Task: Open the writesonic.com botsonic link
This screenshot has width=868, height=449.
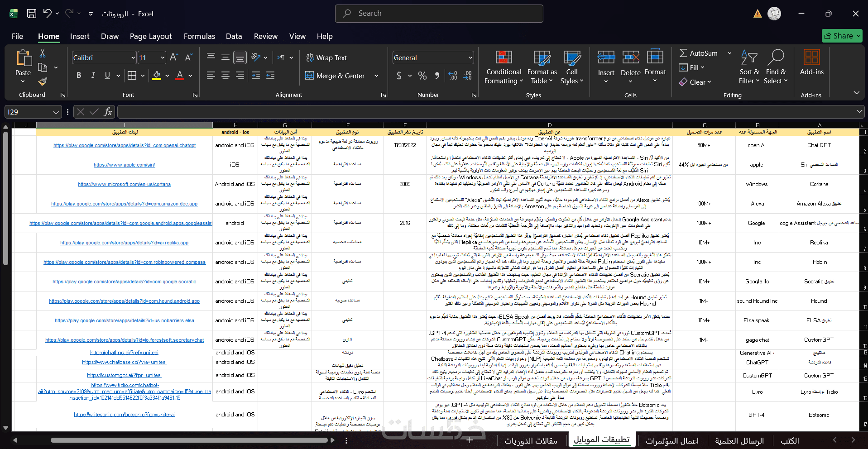Action: (125, 415)
